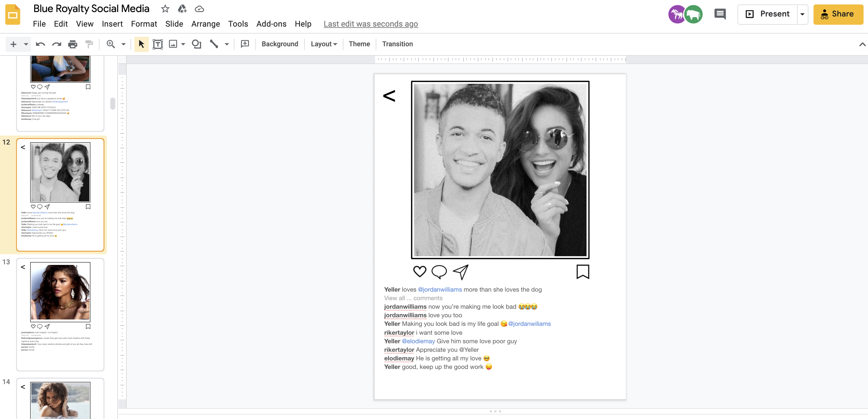Click the shape tool icon
The width and height of the screenshot is (868, 419).
[x=196, y=44]
